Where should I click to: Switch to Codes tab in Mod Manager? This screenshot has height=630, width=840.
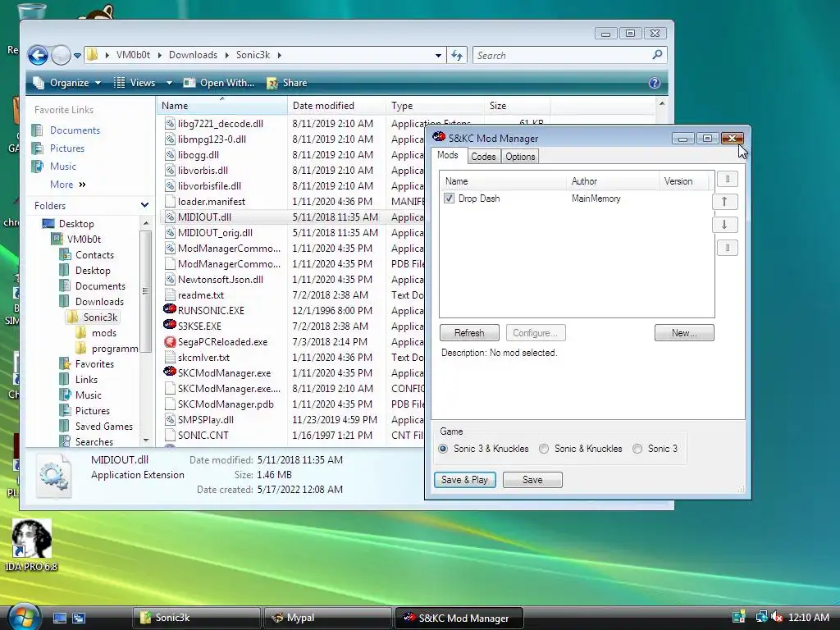483,157
